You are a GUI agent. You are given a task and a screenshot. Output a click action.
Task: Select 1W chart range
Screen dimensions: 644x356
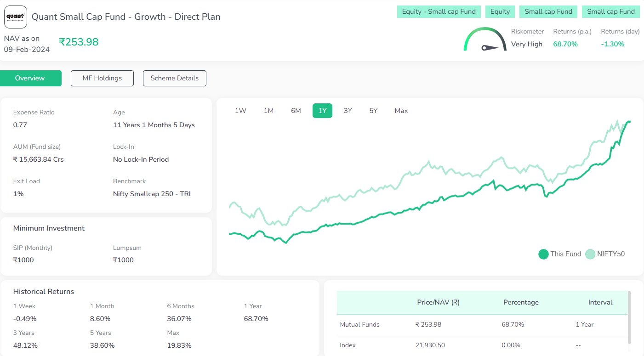[241, 111]
